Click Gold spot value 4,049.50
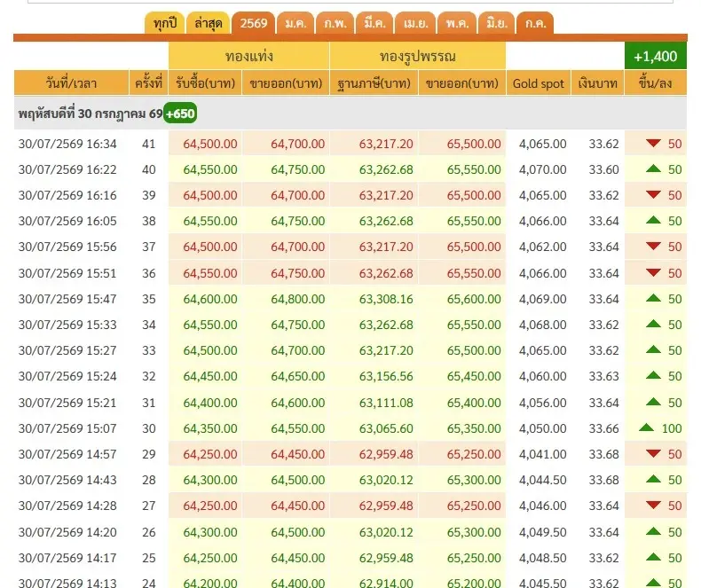The height and width of the screenshot is (588, 701). [x=543, y=532]
